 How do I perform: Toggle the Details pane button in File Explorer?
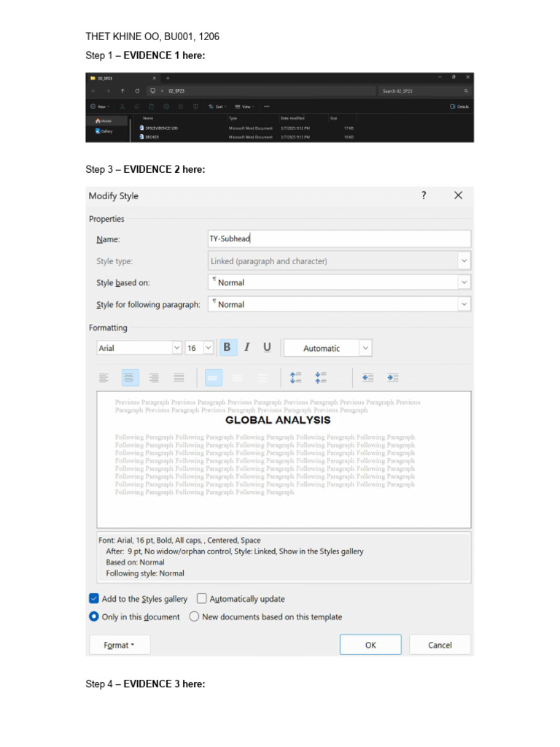click(x=459, y=107)
